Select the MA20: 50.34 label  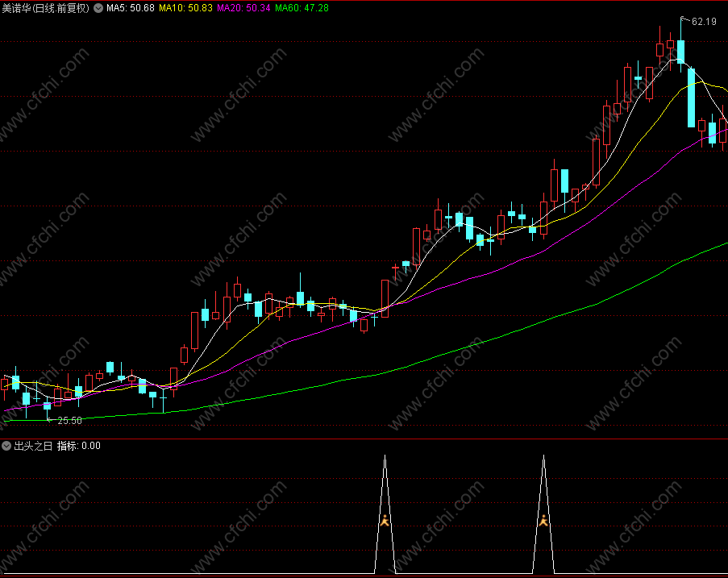pyautogui.click(x=243, y=8)
